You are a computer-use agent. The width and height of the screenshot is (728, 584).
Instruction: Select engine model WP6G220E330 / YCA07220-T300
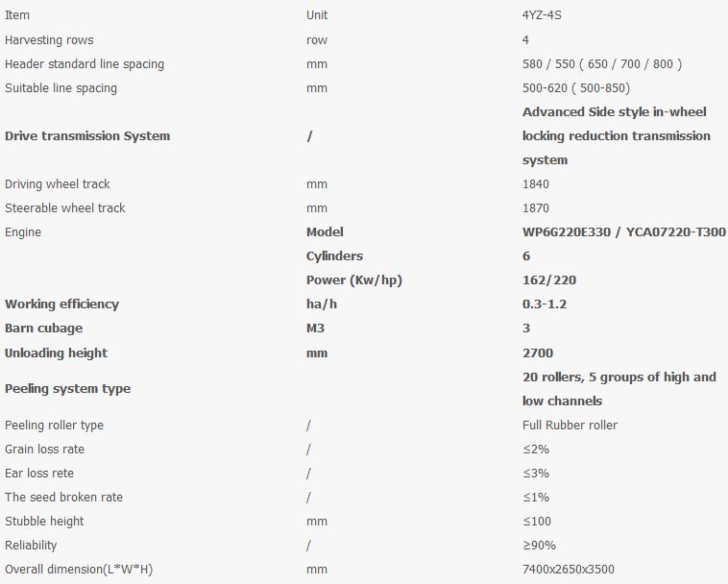623,231
